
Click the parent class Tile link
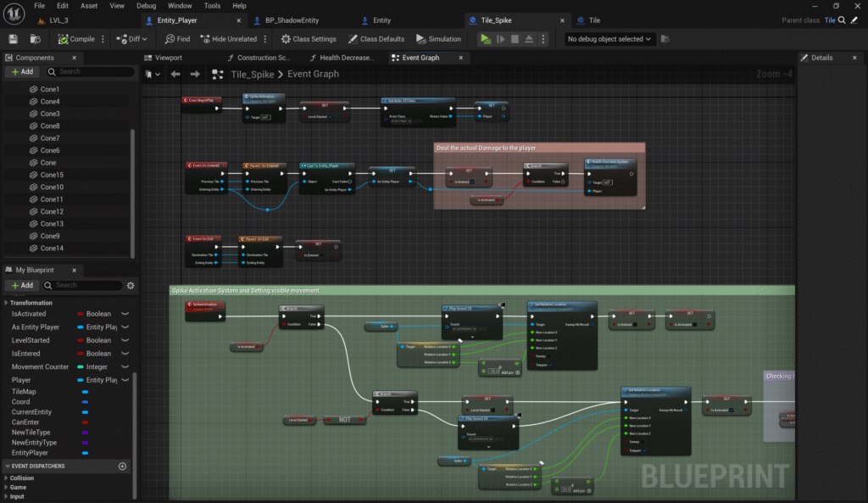[829, 20]
